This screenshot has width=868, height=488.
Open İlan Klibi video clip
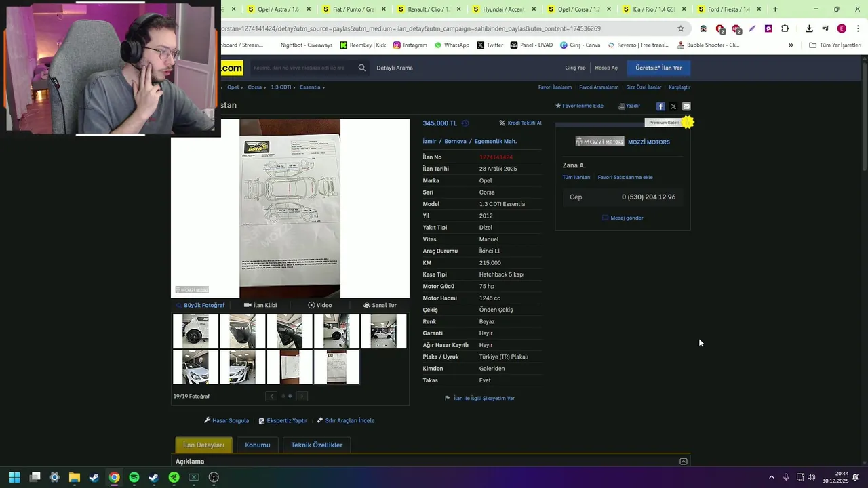[260, 305]
